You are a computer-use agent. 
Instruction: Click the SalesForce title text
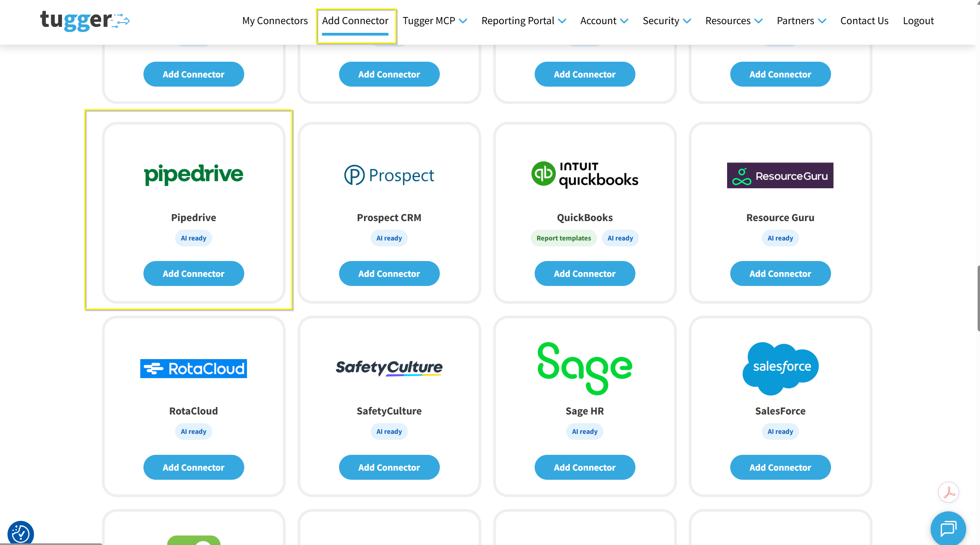(x=780, y=411)
